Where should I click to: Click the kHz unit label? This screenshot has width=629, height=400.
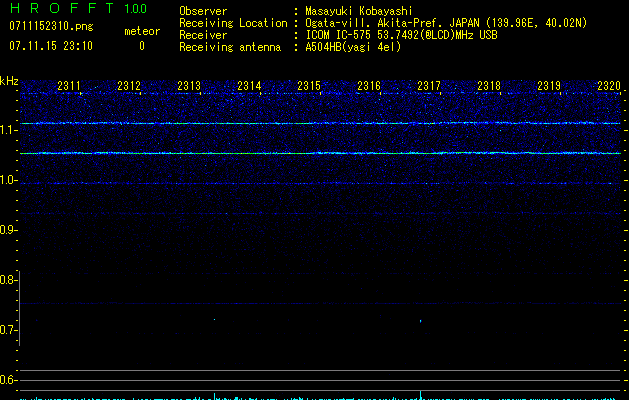[9, 80]
